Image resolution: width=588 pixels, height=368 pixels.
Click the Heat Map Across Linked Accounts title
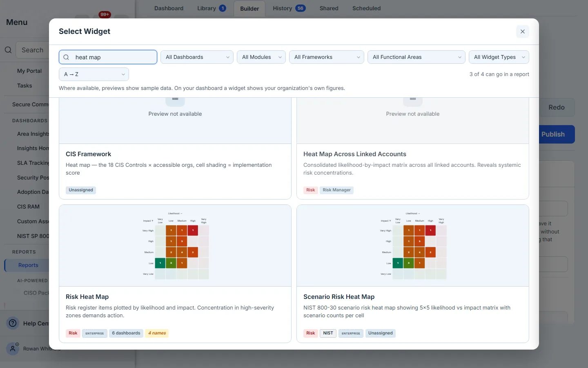(355, 154)
